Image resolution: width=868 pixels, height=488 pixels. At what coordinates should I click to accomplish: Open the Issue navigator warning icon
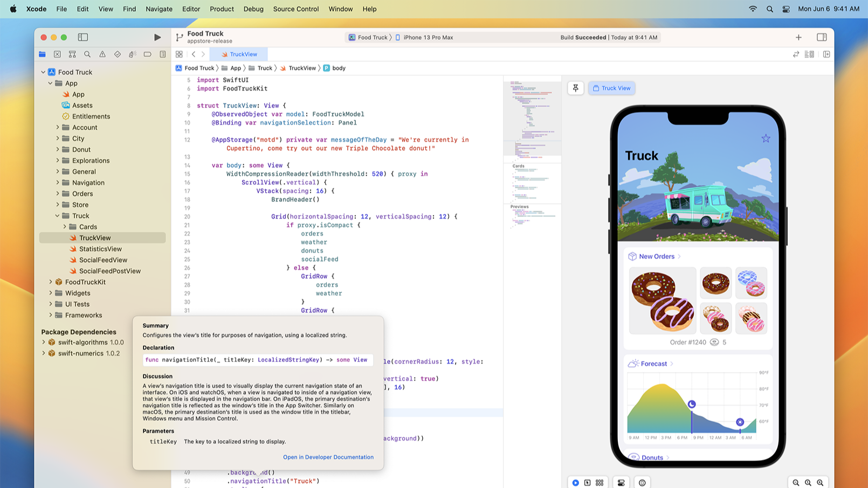[x=102, y=54]
